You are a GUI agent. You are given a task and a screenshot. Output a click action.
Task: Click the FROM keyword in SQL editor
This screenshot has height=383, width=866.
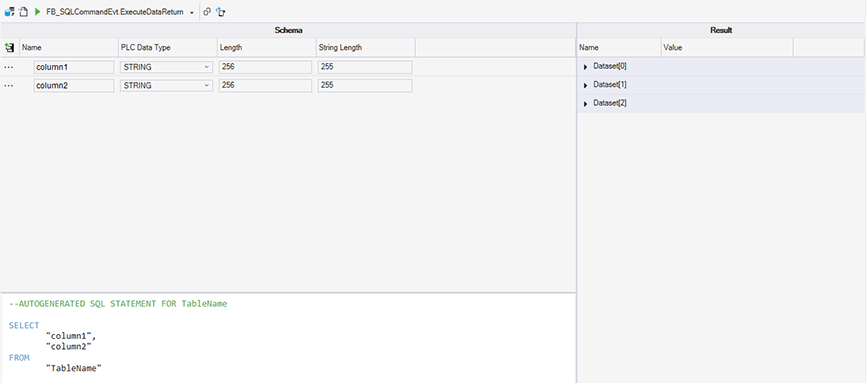(x=19, y=358)
